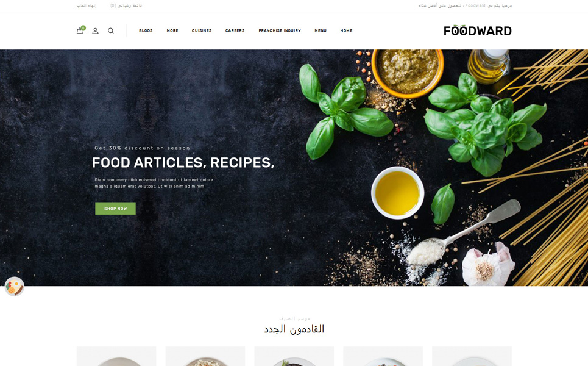Click the FOODWARD logo
The height and width of the screenshot is (366, 588).
point(477,30)
